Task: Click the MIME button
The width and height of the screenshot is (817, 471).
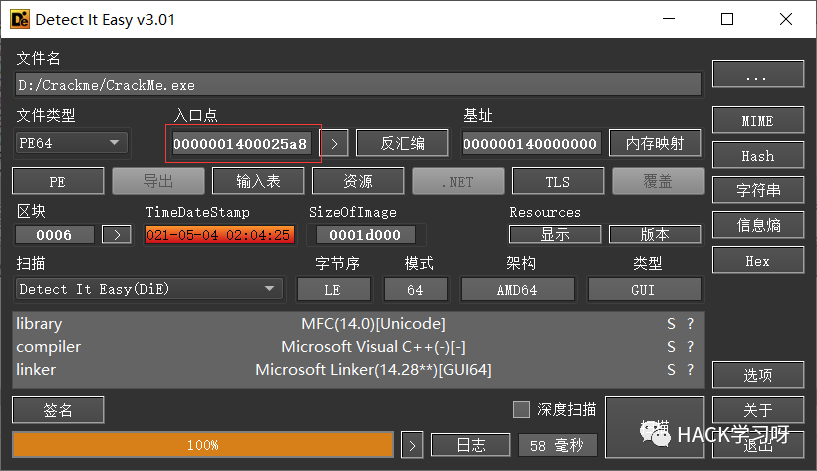Action: (x=758, y=120)
